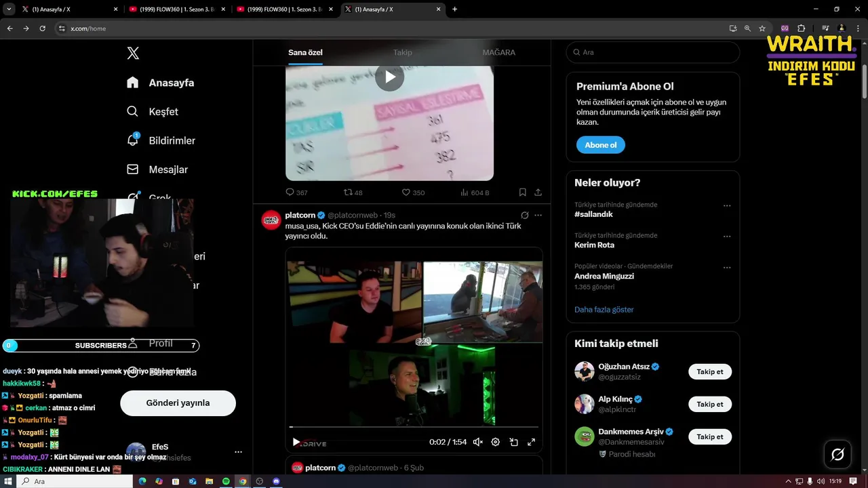Reply to tweet with 367 replies
868x488 pixels.
pos(296,192)
